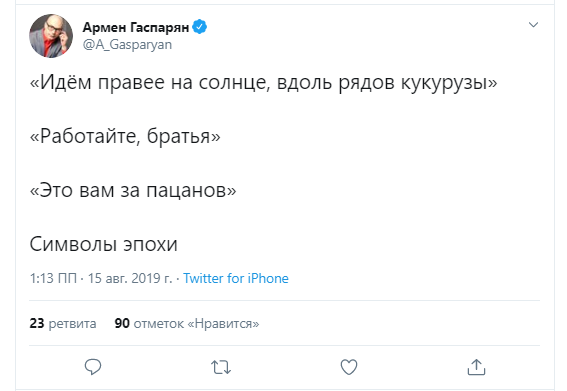
Task: Open the Twitter for iPhone source link
Action: tap(236, 278)
